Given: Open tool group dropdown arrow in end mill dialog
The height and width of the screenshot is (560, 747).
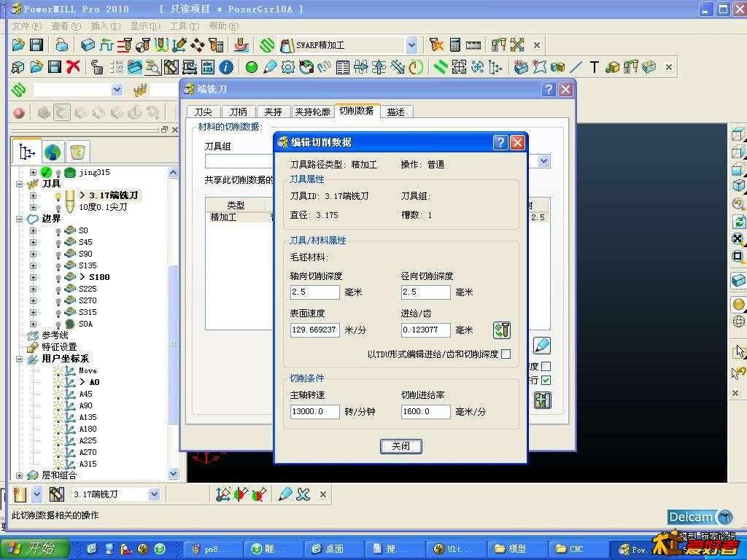Looking at the screenshot, I should [544, 161].
